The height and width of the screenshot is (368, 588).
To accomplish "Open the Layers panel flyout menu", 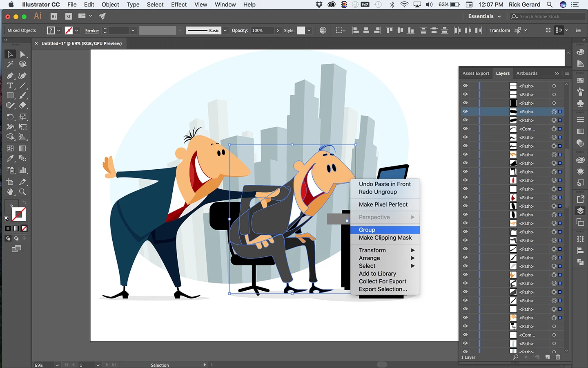I will click(x=567, y=74).
